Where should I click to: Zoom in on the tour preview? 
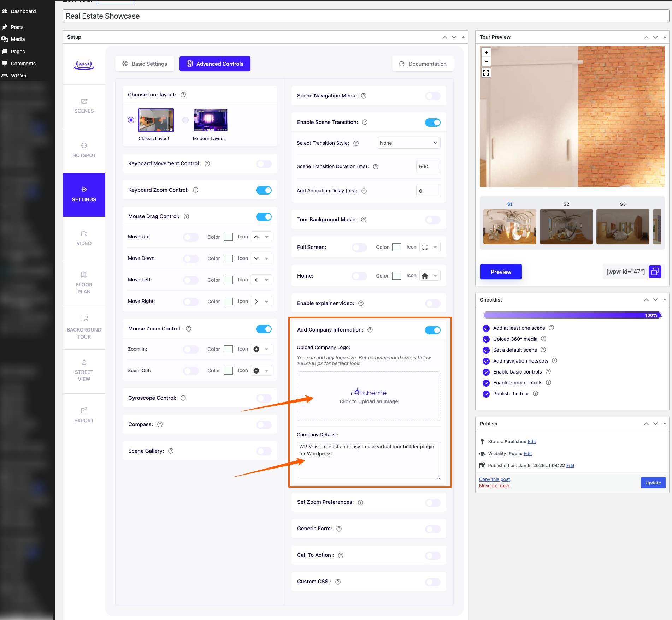point(486,52)
